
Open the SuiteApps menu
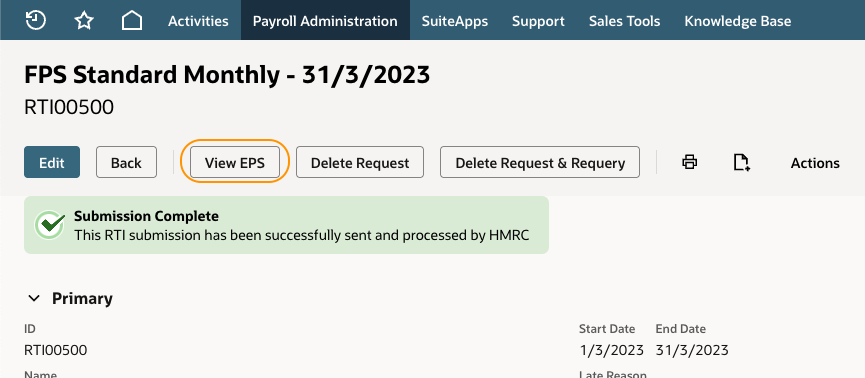(x=455, y=21)
